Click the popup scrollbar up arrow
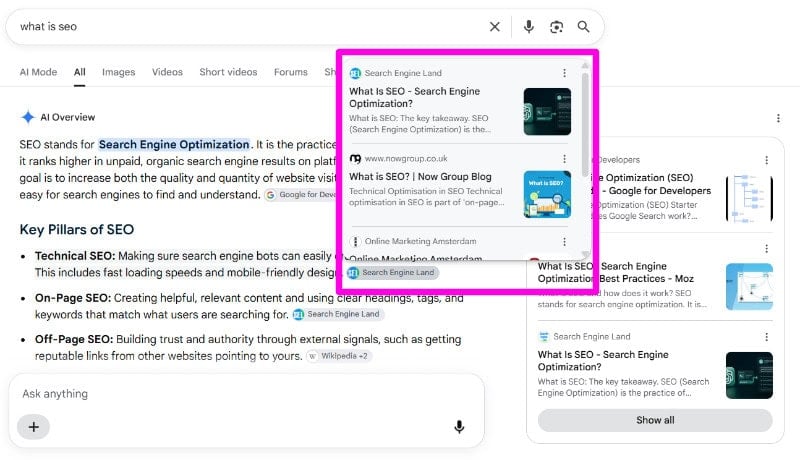800x460 pixels. tap(585, 65)
